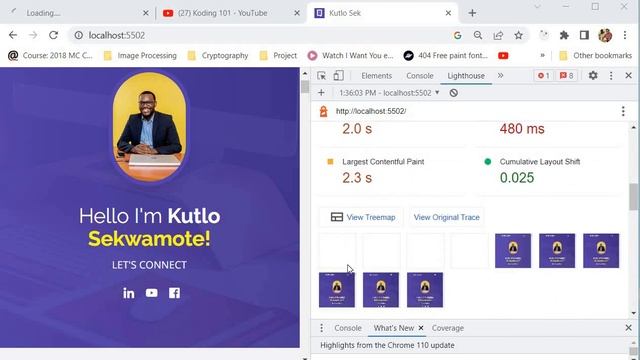Open Console tab in bottom drawer
Viewport: 640px width, 360px height.
pyautogui.click(x=348, y=328)
